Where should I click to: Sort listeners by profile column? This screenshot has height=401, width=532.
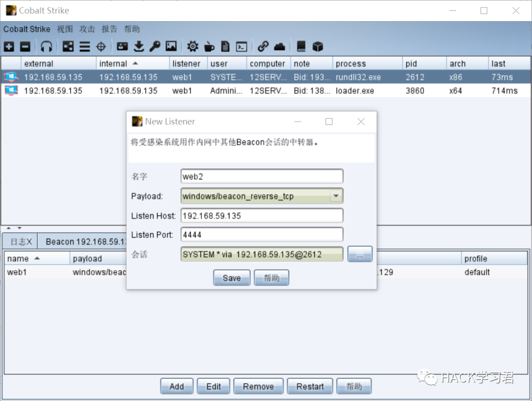(495, 258)
